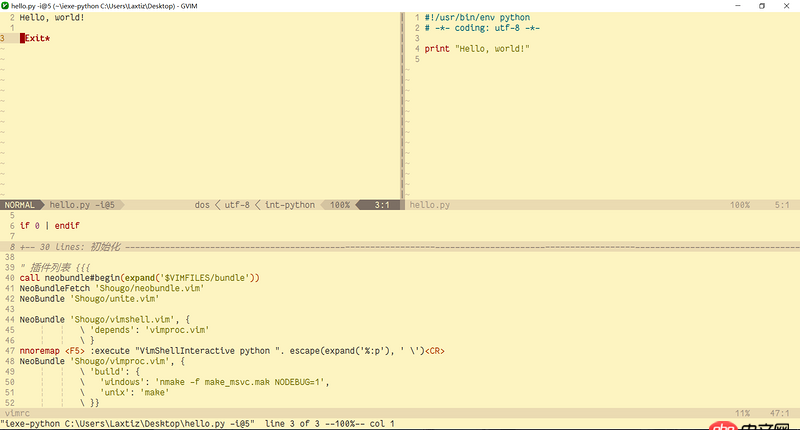Expand the folded '30 lines: 初始化' section
The width and height of the screenshot is (800, 430).
[x=400, y=247]
